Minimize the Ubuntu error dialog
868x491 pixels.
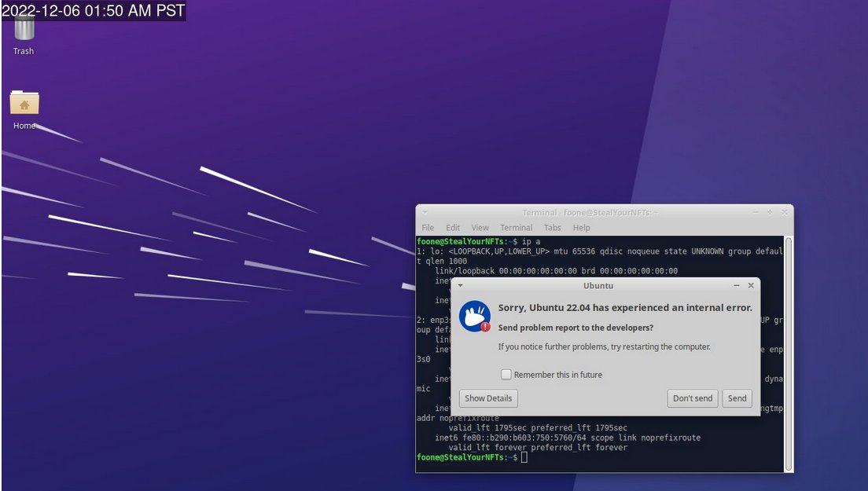pos(736,286)
